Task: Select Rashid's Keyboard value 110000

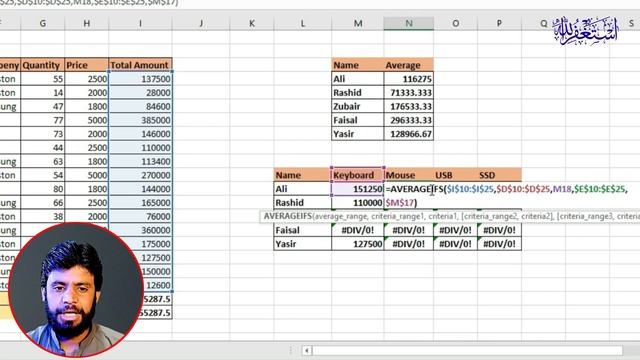Action: pos(358,202)
